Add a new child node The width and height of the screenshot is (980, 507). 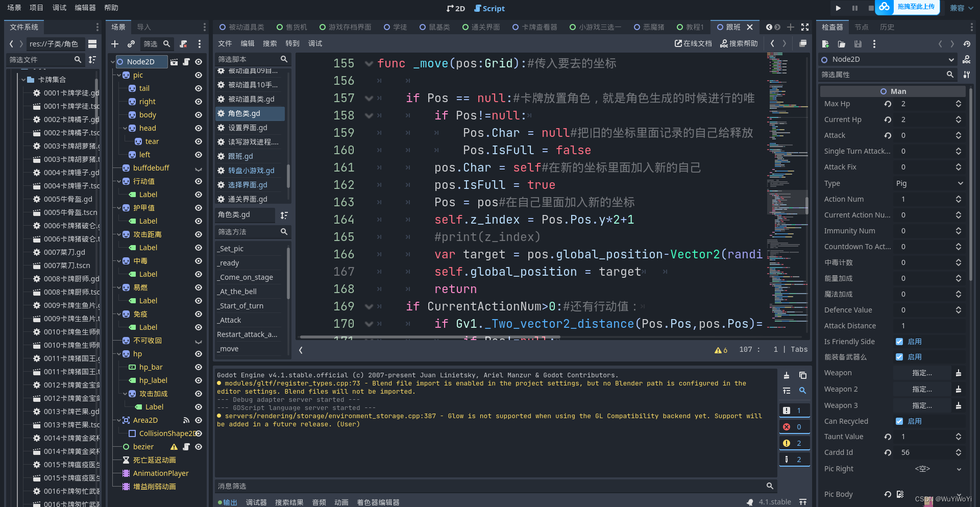(115, 44)
